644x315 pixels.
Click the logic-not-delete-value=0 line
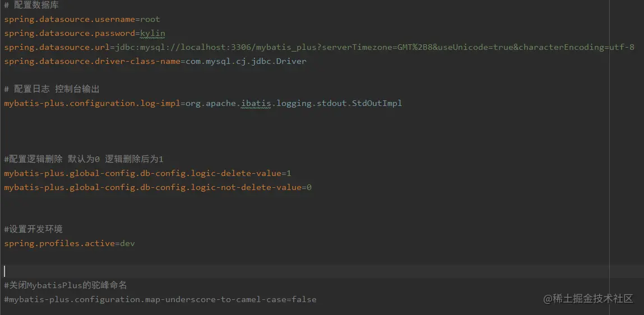157,188
